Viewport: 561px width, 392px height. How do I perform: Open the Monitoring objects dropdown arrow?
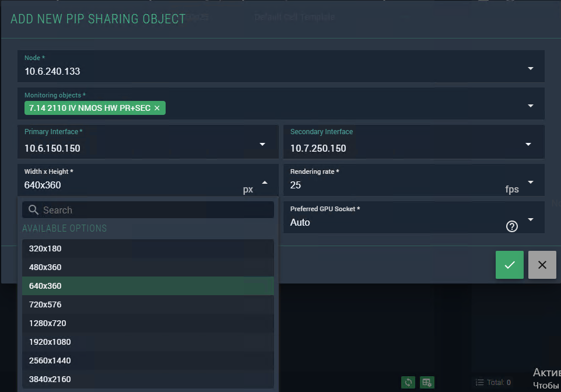[530, 106]
